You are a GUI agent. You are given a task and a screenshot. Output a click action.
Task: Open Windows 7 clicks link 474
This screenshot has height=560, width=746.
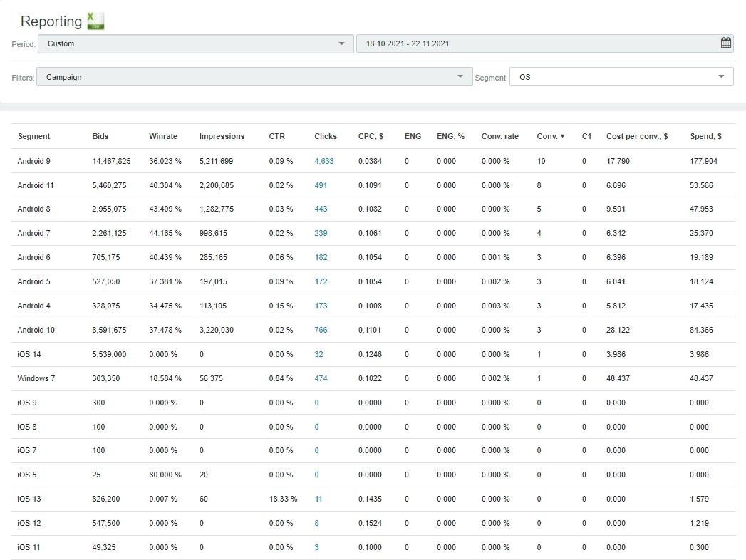tap(321, 378)
